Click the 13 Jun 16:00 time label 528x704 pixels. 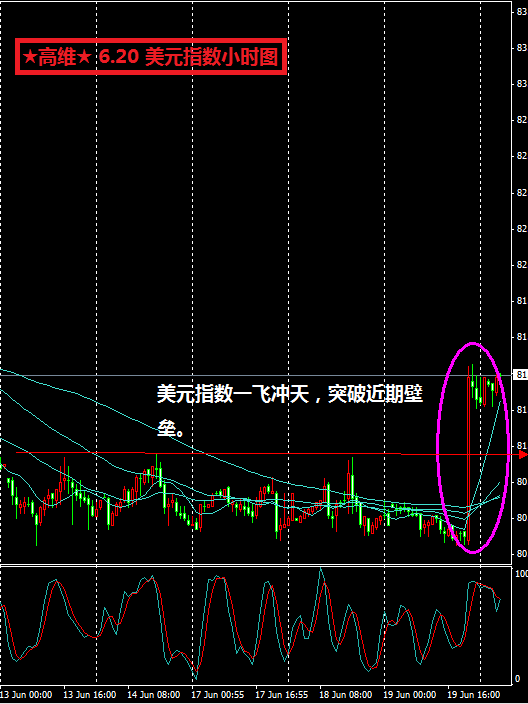[x=91, y=695]
